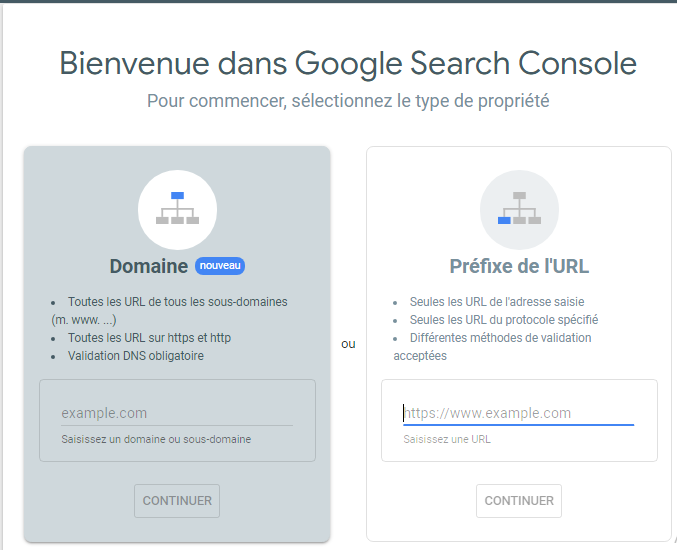The height and width of the screenshot is (550, 677).
Task: Click CONTINUER under the URL prefix card
Action: (519, 501)
